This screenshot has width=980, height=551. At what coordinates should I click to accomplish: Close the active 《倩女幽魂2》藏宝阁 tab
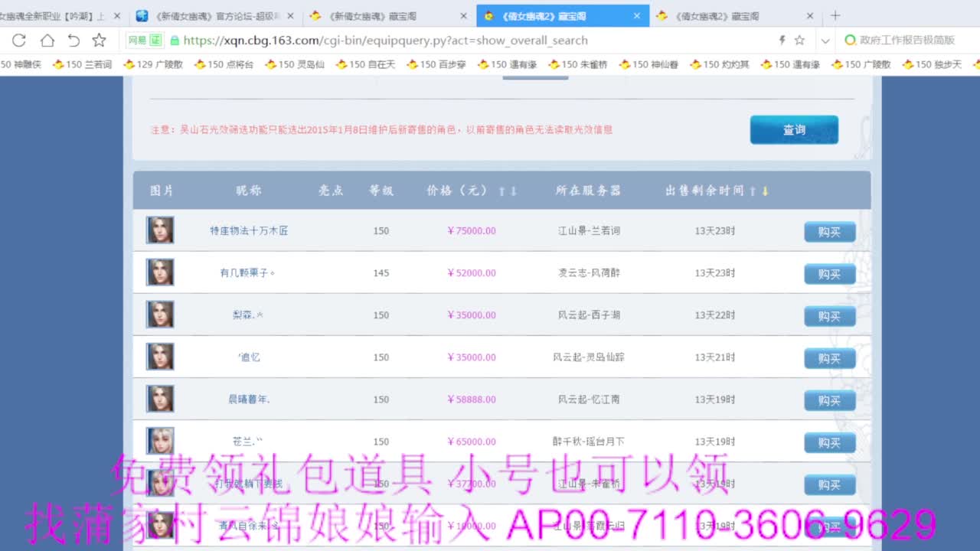[x=637, y=15]
